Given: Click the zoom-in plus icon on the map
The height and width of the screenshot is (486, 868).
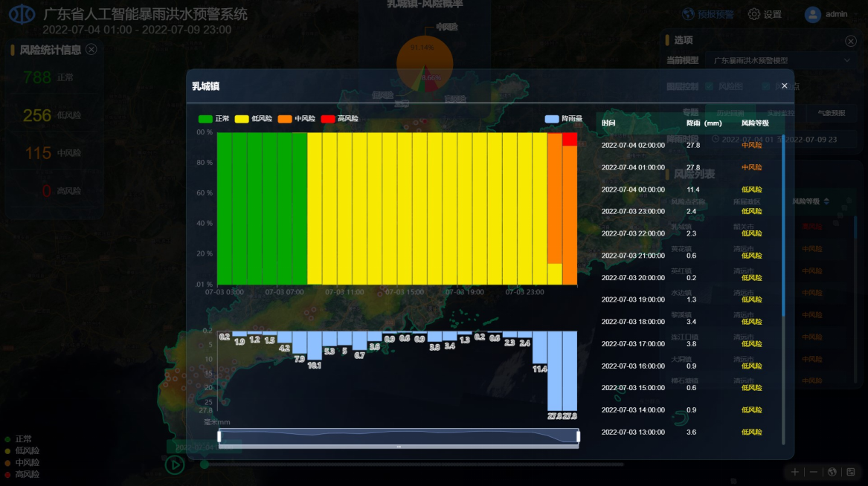Looking at the screenshot, I should [x=795, y=473].
